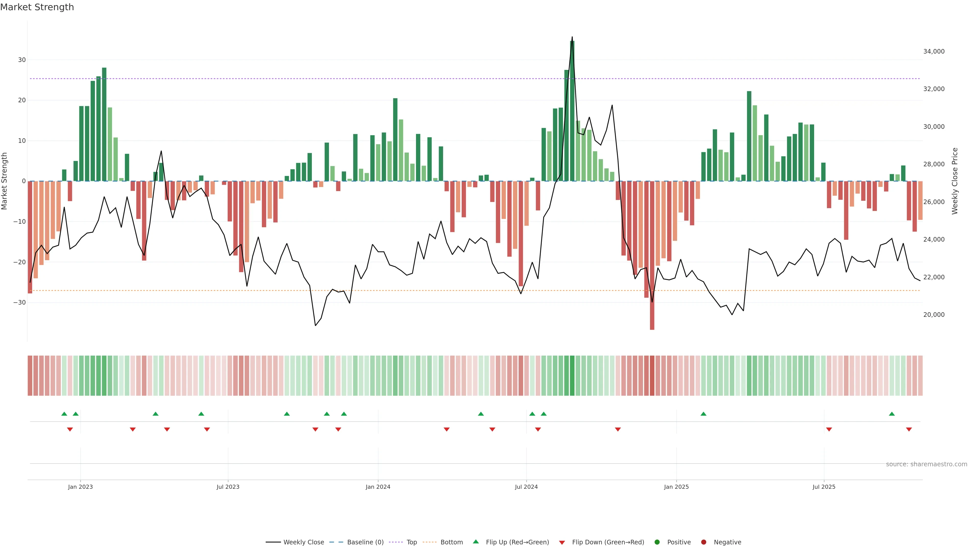This screenshot has width=980, height=551.
Task: Click the 34,000 right axis tick label
Action: (934, 51)
